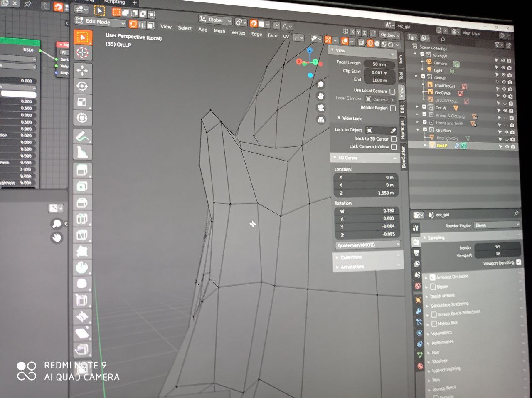The height and width of the screenshot is (398, 532).
Task: Select the Extrude Region tool
Action: coord(82,170)
